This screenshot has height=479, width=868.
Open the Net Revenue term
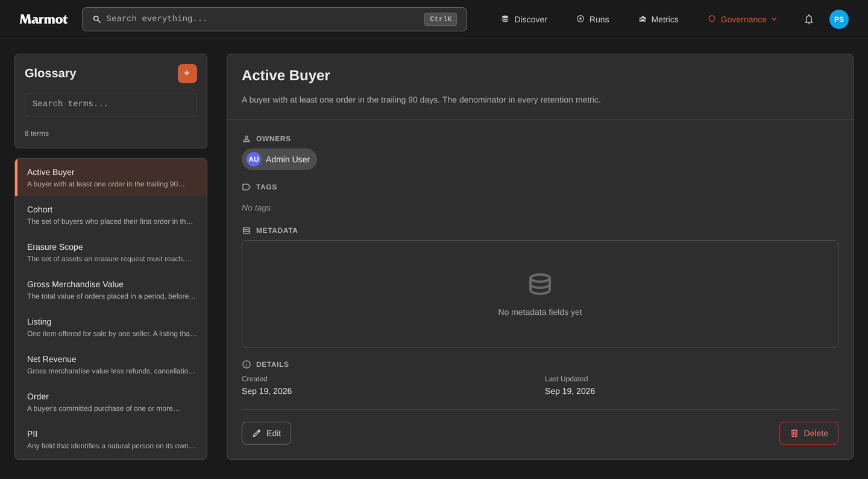[x=111, y=364]
